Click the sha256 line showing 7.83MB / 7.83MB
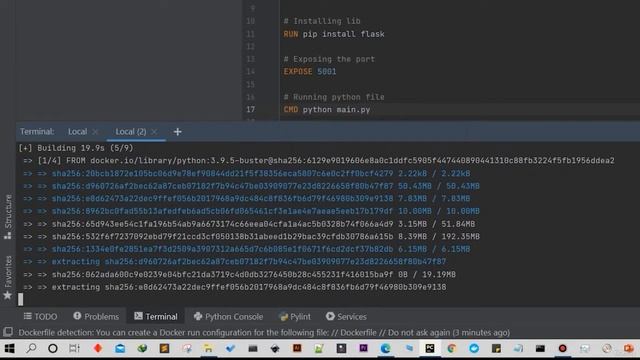The width and height of the screenshot is (640, 360). pos(247,199)
